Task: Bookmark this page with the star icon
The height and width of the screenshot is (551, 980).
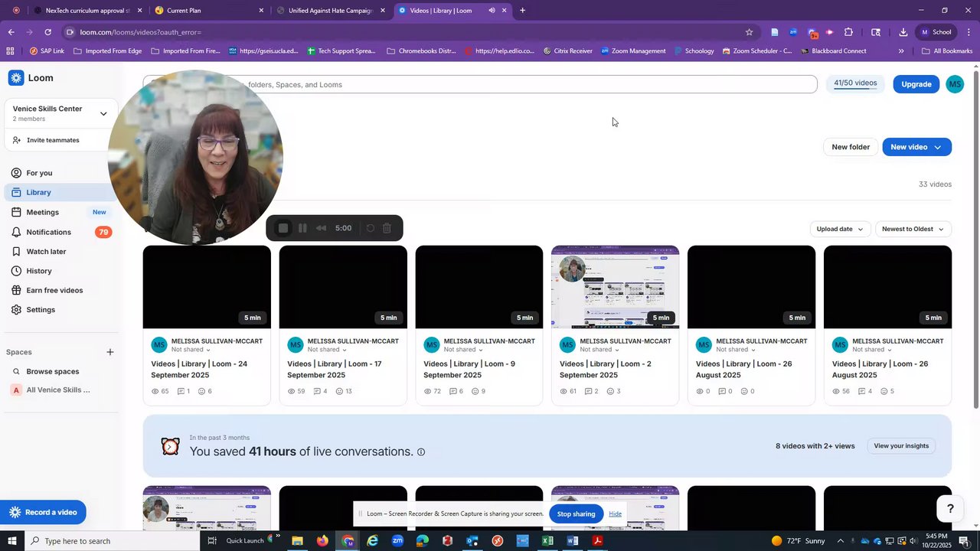Action: (749, 32)
